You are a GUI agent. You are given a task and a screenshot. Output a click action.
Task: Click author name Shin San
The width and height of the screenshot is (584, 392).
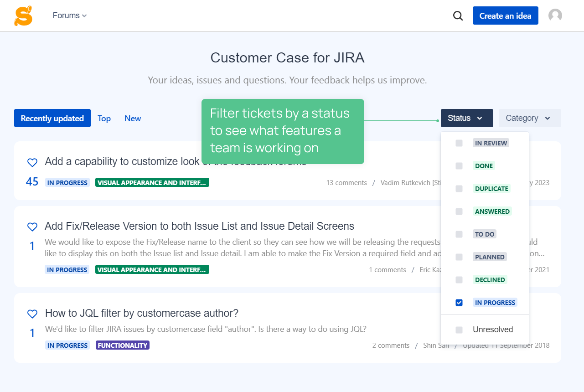436,346
